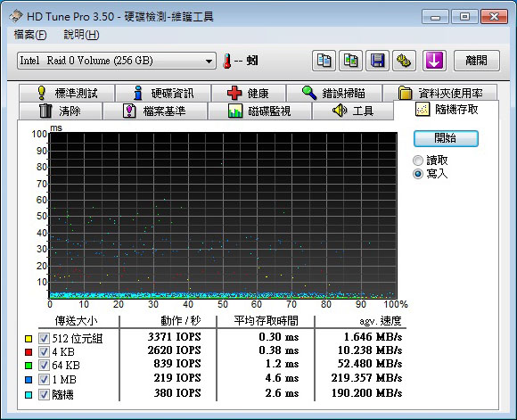Open the 磁碟監視 chart tab
Viewport: 517px width, 420px height.
pyautogui.click(x=259, y=111)
